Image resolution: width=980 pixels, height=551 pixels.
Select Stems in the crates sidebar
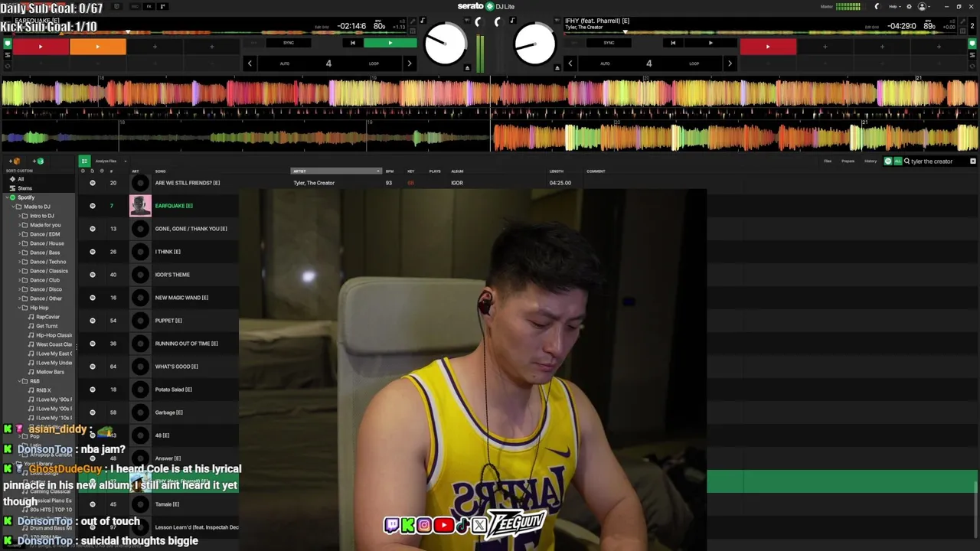25,188
